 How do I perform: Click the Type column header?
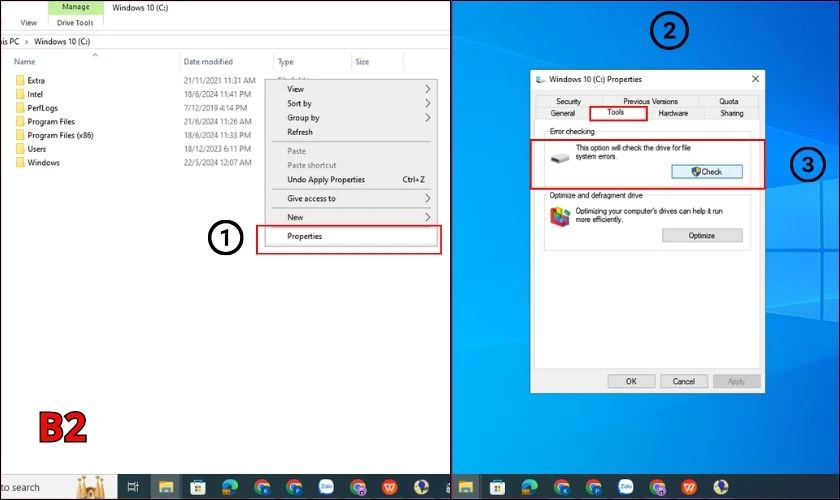[286, 62]
